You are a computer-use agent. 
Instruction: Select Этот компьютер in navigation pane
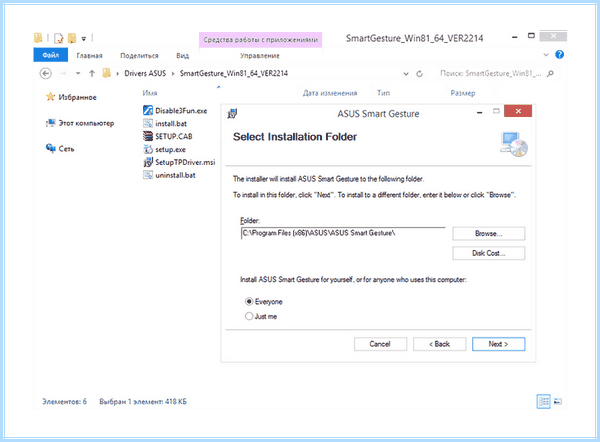[x=86, y=123]
